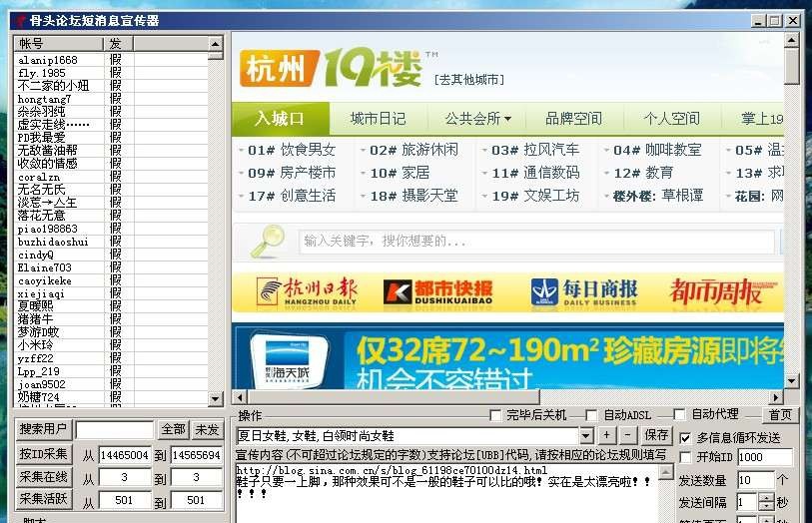The width and height of the screenshot is (812, 523).
Task: Click the 海天城 real estate banner image
Action: [508, 357]
